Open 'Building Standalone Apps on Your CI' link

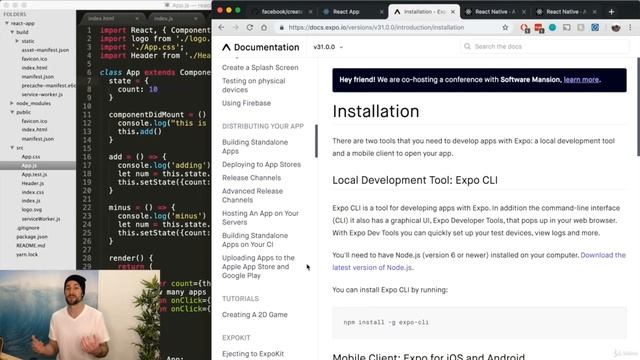(255, 240)
